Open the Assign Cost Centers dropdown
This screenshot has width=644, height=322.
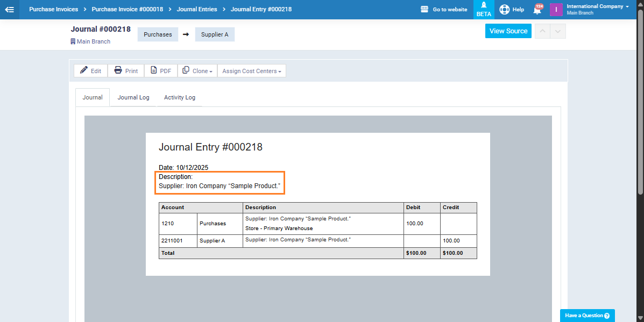tap(251, 71)
